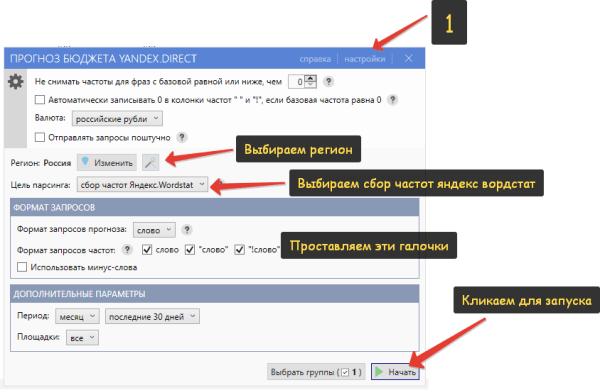
Task: Open the настройки link in title bar
Action: coord(365,59)
